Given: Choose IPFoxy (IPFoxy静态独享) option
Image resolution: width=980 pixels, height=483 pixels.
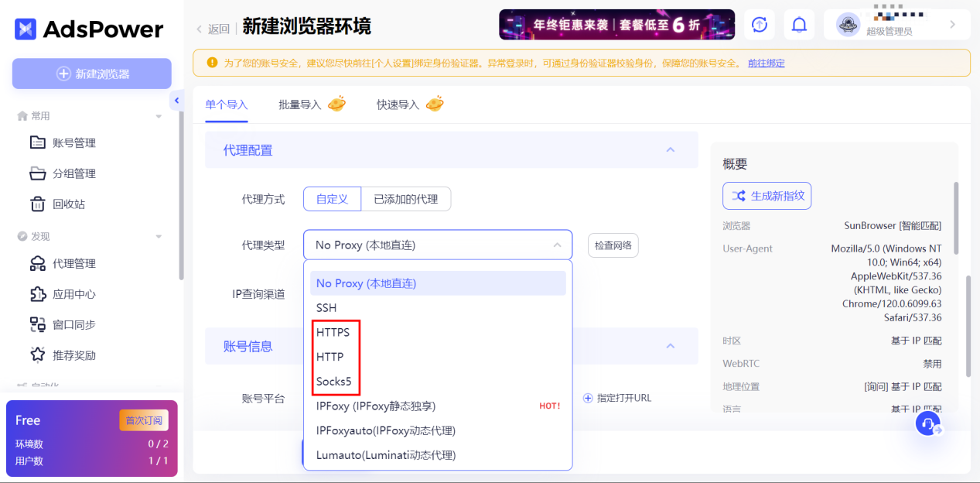Looking at the screenshot, I should pos(438,406).
